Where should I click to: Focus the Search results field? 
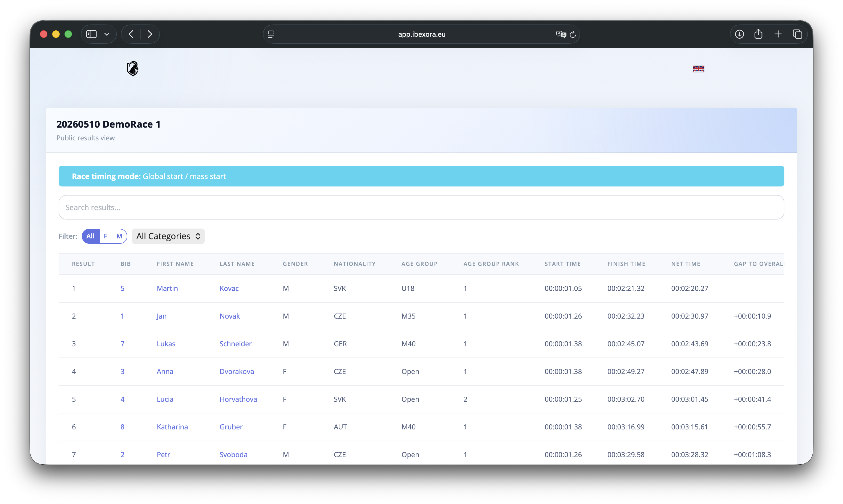421,207
